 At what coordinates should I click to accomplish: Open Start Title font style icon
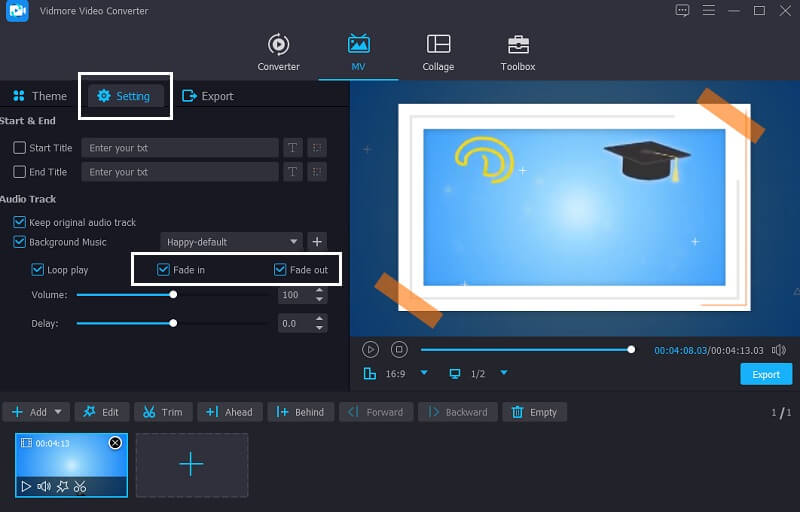(293, 148)
